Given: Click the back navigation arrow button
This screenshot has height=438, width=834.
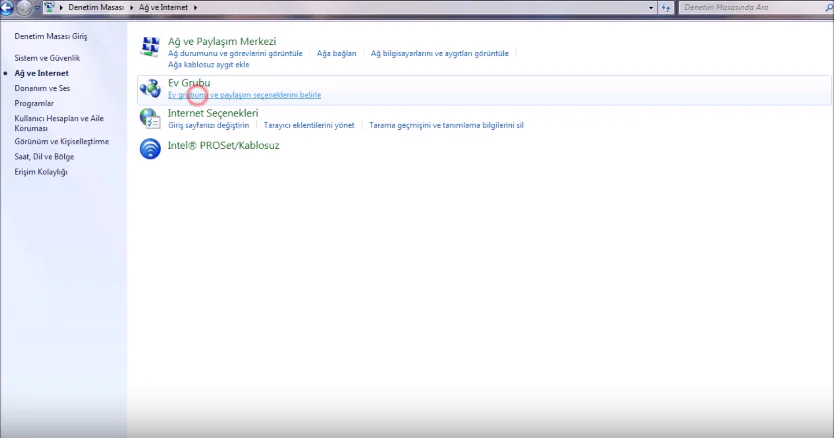Looking at the screenshot, I should tap(9, 8).
